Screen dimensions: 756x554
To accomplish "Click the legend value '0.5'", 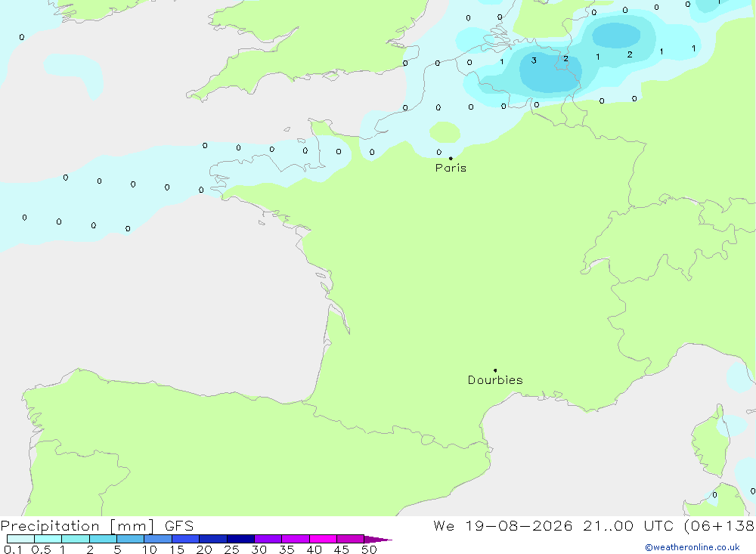I will click(41, 549).
